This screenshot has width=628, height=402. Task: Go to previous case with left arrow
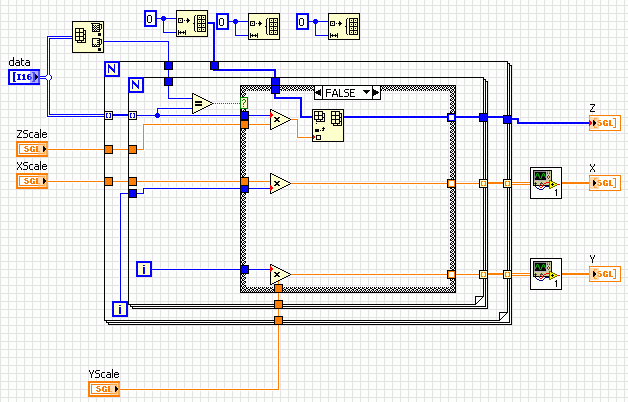(318, 93)
